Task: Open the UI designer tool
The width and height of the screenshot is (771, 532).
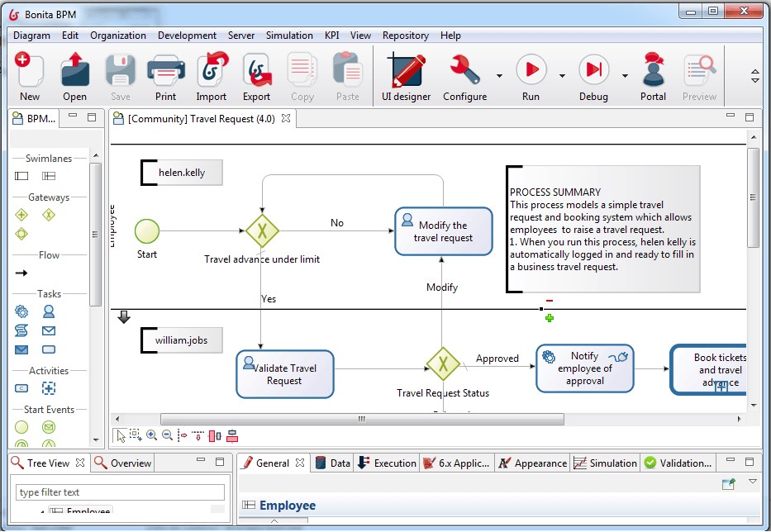Action: 406,77
